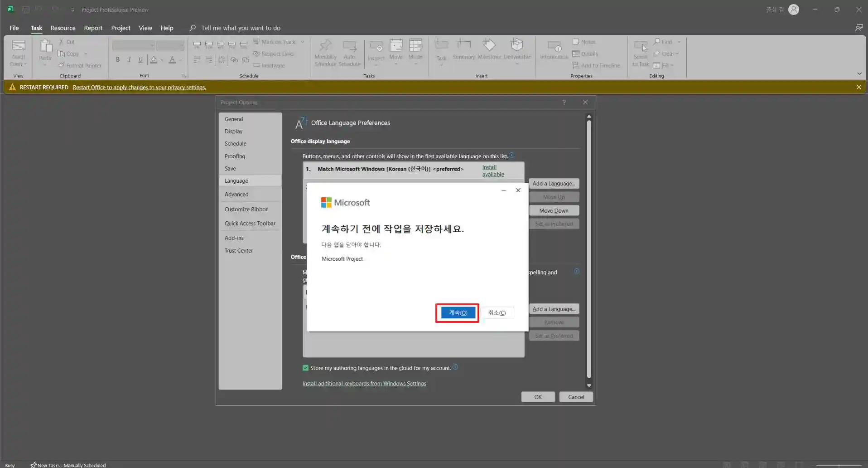This screenshot has height=468, width=868.
Task: Click the Task Information icon
Action: pos(554,46)
